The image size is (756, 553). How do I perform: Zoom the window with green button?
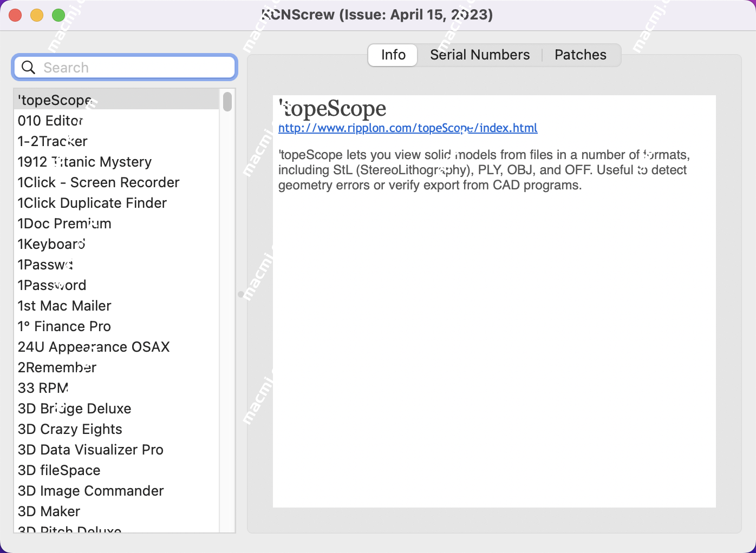(58, 15)
